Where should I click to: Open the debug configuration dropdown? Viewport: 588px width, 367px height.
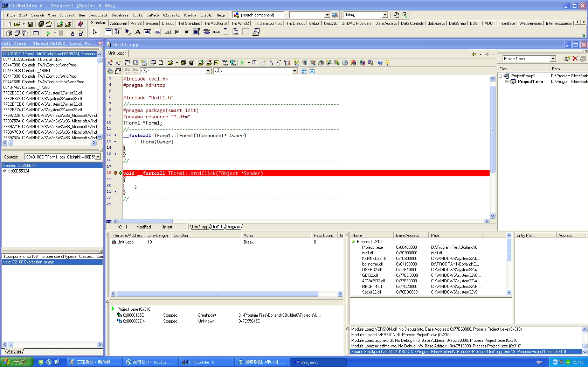tap(385, 15)
